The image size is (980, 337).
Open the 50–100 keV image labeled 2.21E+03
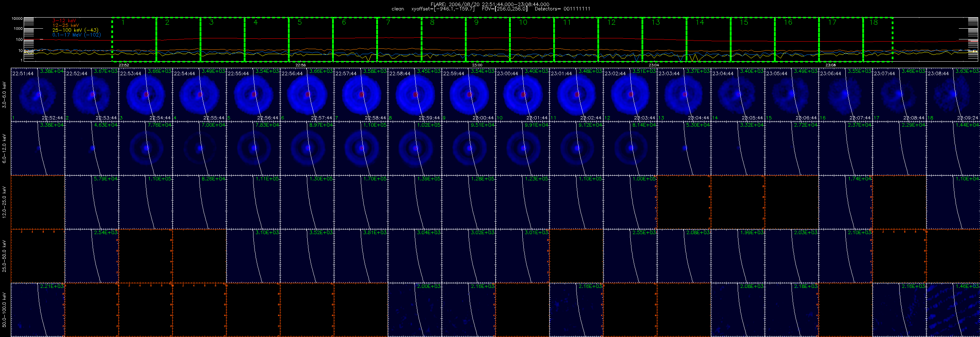[38, 310]
